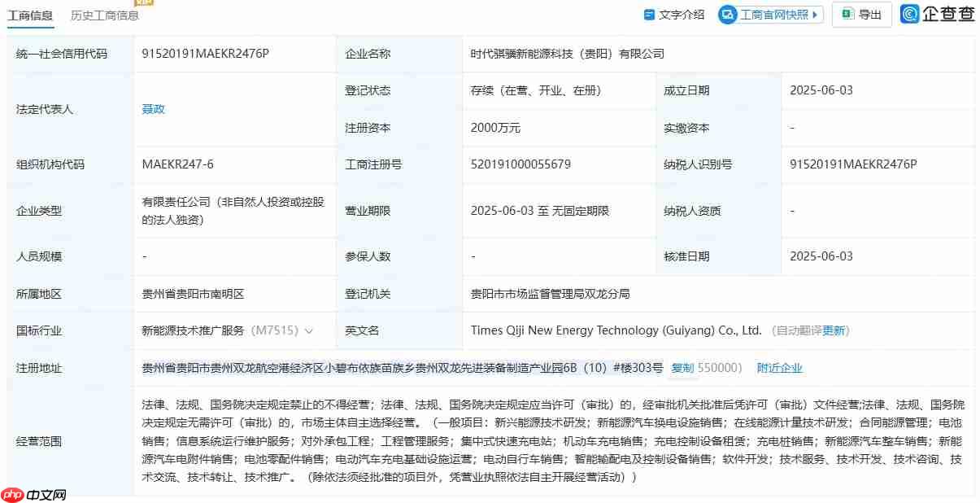
Task: Open 附近企业 nearby companies link
Action: click(x=779, y=368)
